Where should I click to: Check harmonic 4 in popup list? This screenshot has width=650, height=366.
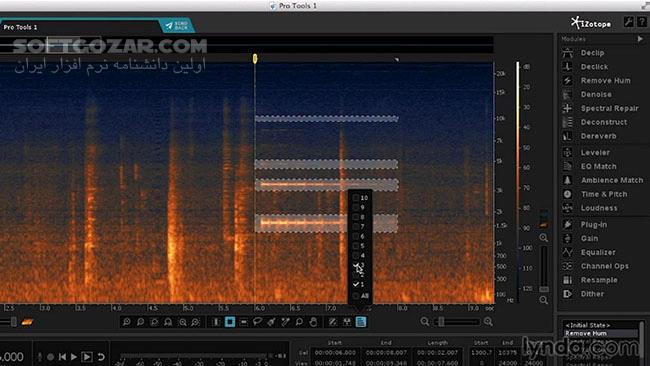click(x=356, y=255)
